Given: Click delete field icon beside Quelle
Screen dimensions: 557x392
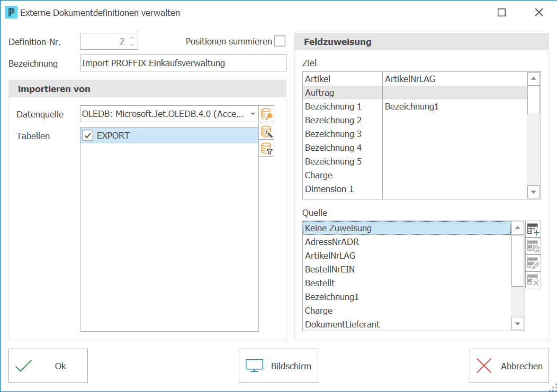Looking at the screenshot, I should pos(533,280).
